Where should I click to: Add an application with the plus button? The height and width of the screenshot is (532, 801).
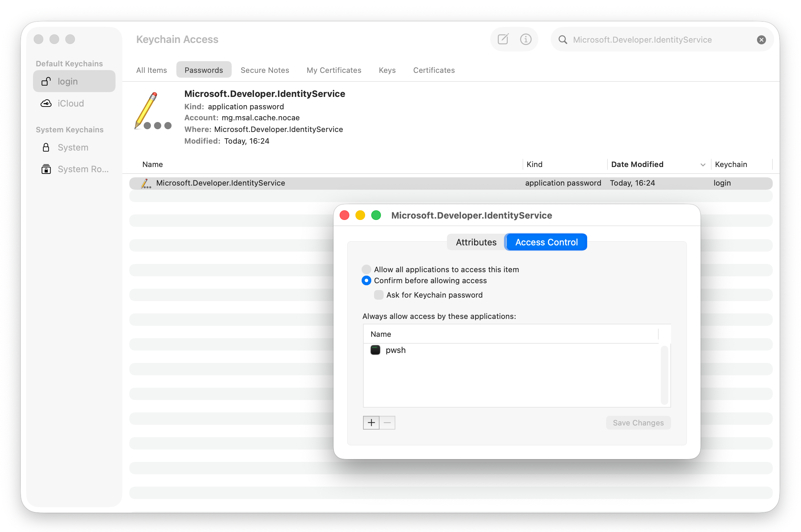(x=371, y=423)
